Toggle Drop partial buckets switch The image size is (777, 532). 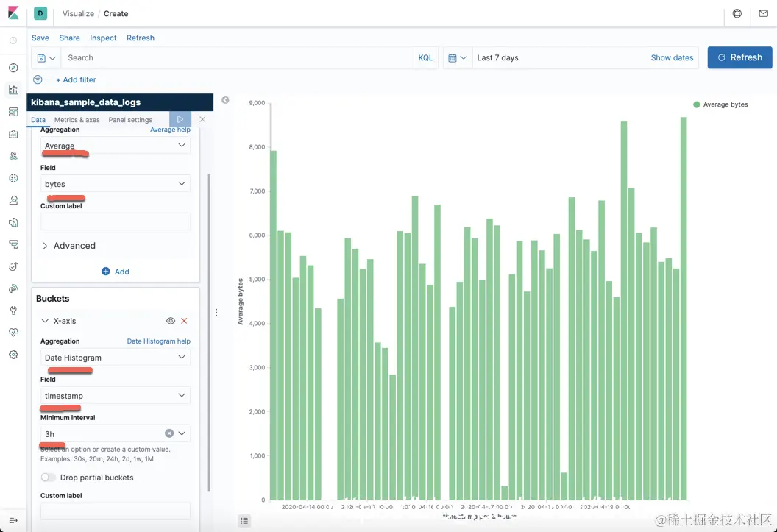point(48,478)
